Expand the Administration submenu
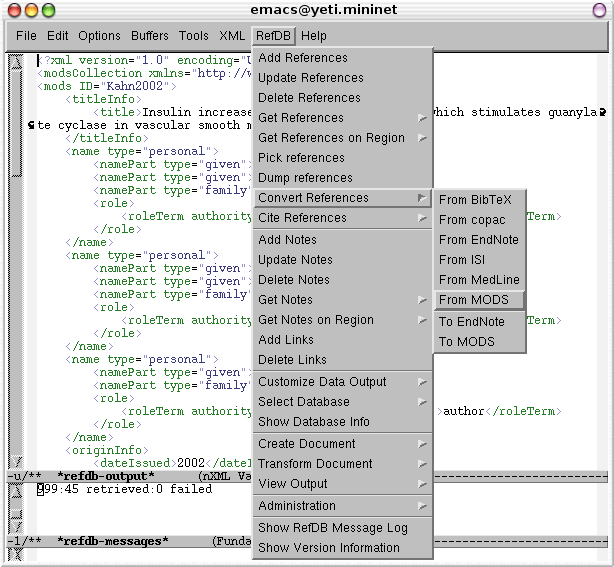 point(343,506)
